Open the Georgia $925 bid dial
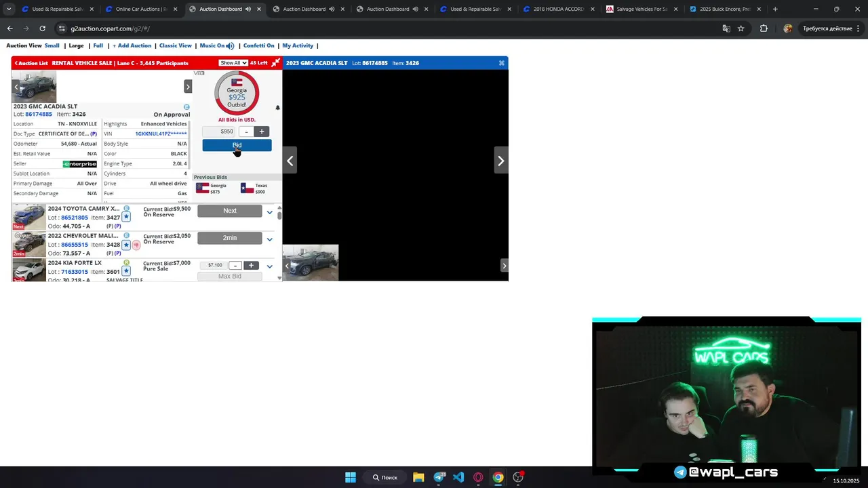868x488 pixels. coord(237,94)
